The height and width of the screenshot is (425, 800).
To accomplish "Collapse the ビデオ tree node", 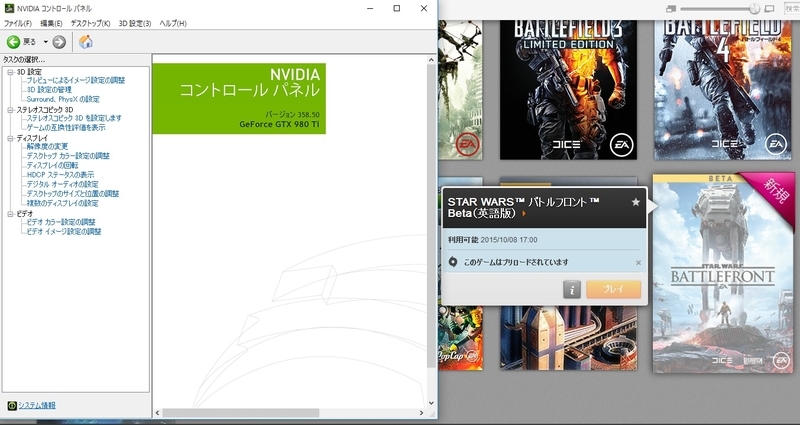I will [11, 214].
